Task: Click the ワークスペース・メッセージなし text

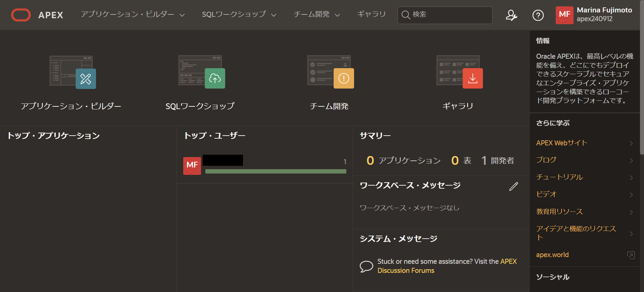Action: coord(409,208)
